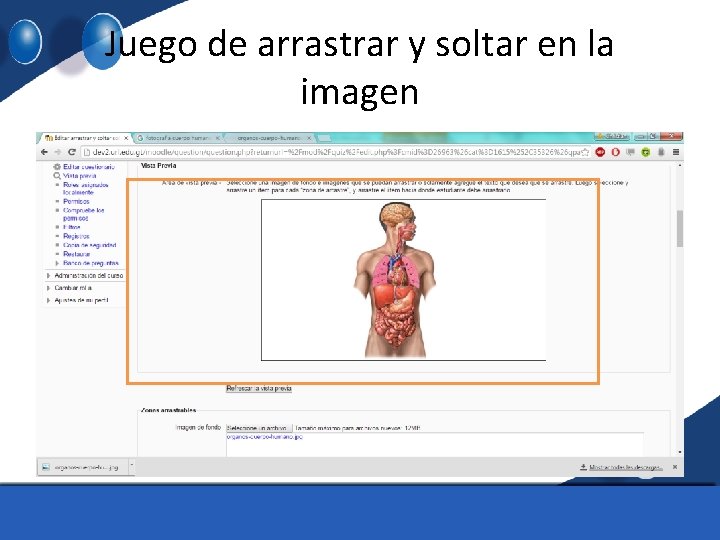The height and width of the screenshot is (540, 720).
Task: Click the gray bell-shaped extension icon
Action: pyautogui.click(x=661, y=152)
